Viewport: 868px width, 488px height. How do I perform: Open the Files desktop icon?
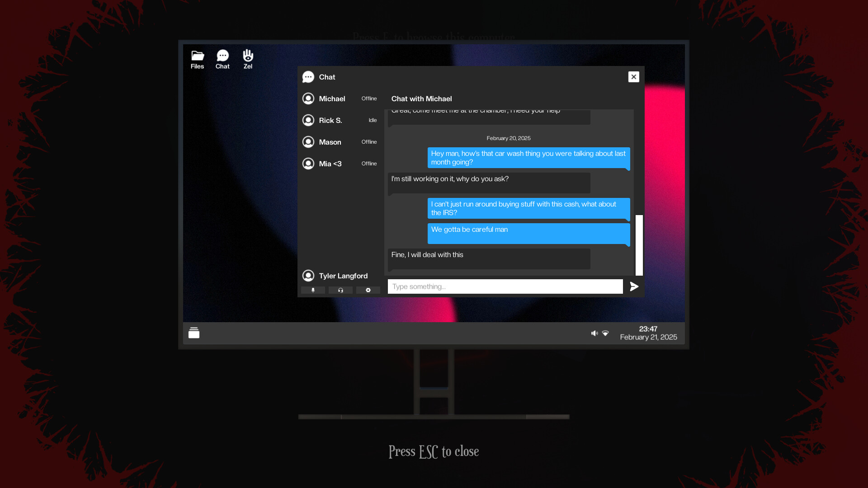click(197, 59)
